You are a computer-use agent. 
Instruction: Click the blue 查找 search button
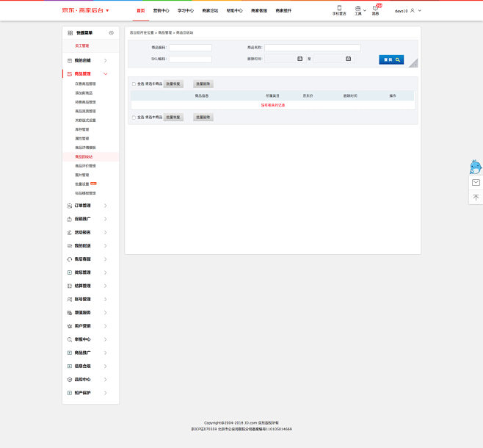click(x=391, y=59)
